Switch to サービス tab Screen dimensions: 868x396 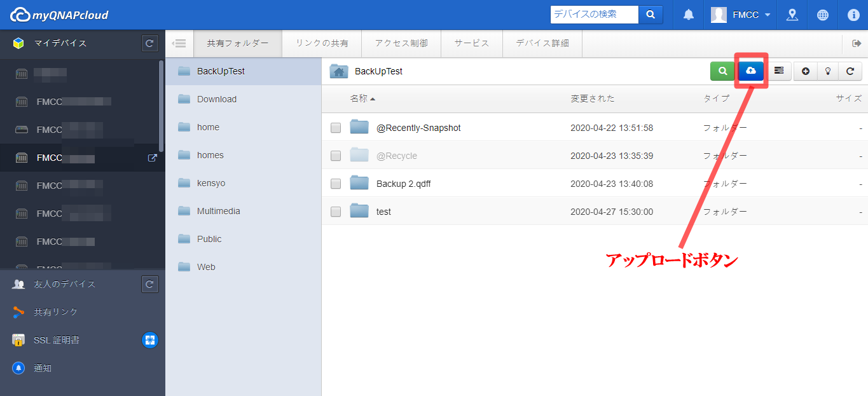[x=472, y=43]
